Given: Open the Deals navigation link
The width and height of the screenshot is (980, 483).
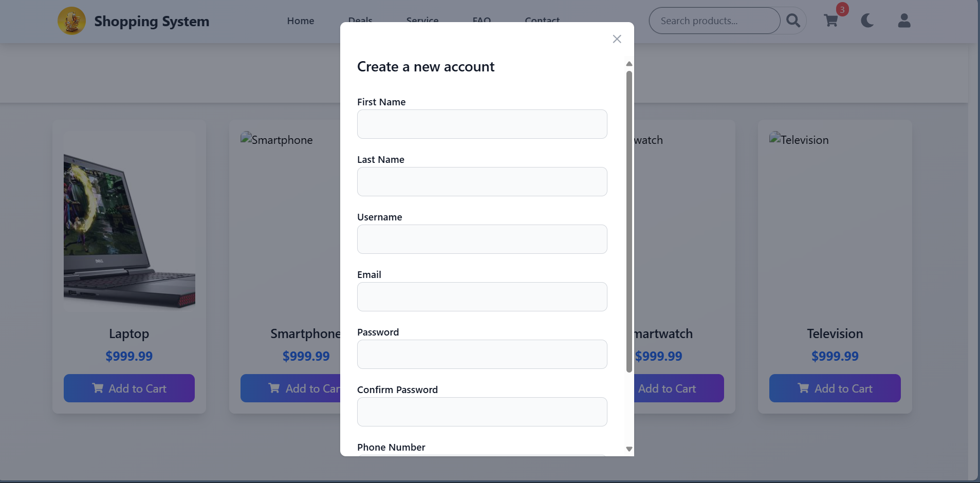Looking at the screenshot, I should (360, 21).
